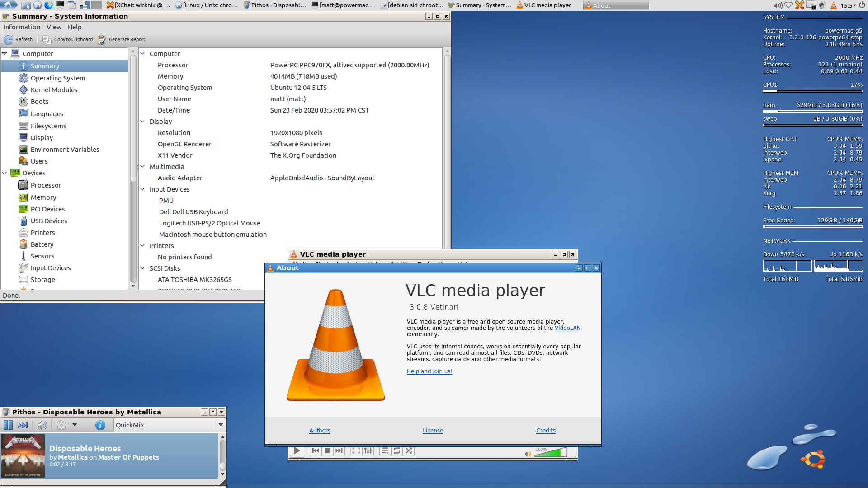Show the Boots list
This screenshot has width=868, height=488.
(x=39, y=102)
